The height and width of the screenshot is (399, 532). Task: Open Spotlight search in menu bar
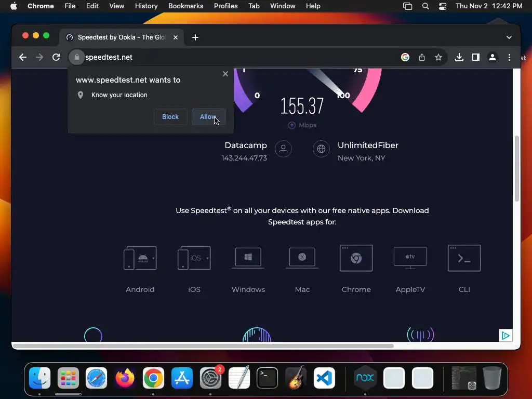[x=425, y=6]
